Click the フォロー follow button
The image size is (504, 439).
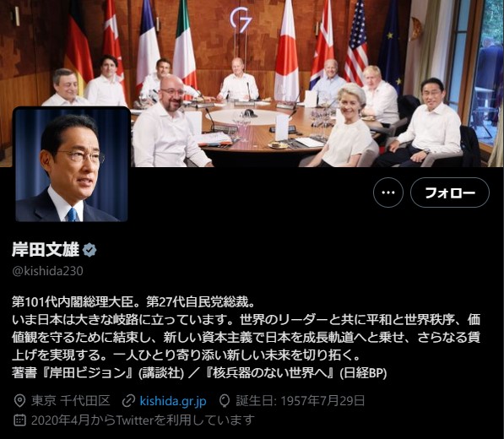[450, 192]
